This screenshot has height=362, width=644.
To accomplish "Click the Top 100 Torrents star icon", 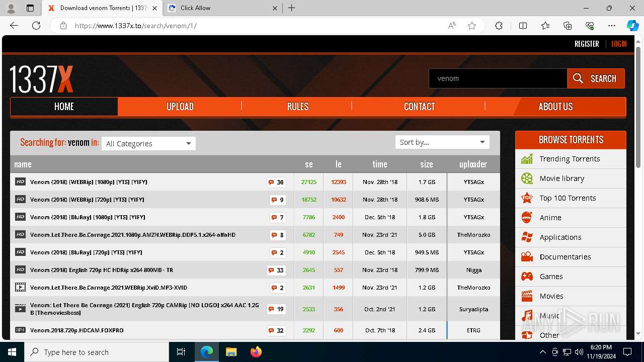I will click(x=527, y=198).
